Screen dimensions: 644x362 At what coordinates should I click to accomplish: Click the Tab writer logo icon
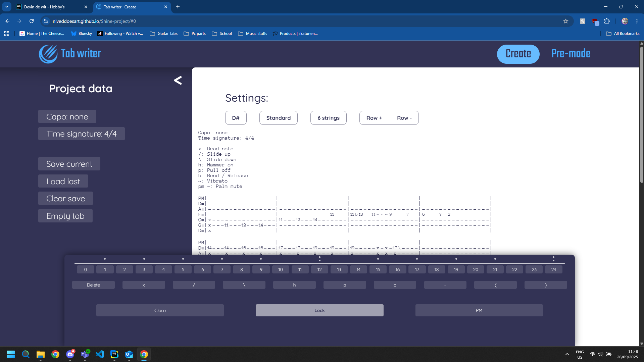(x=48, y=54)
